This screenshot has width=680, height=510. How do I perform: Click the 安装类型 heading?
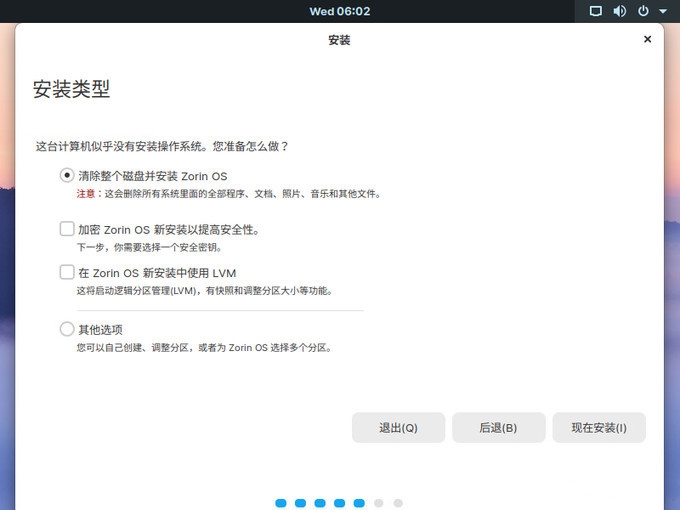pos(72,89)
